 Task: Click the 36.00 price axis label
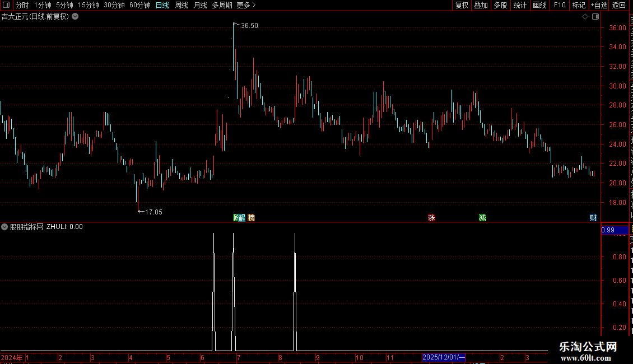click(x=617, y=28)
